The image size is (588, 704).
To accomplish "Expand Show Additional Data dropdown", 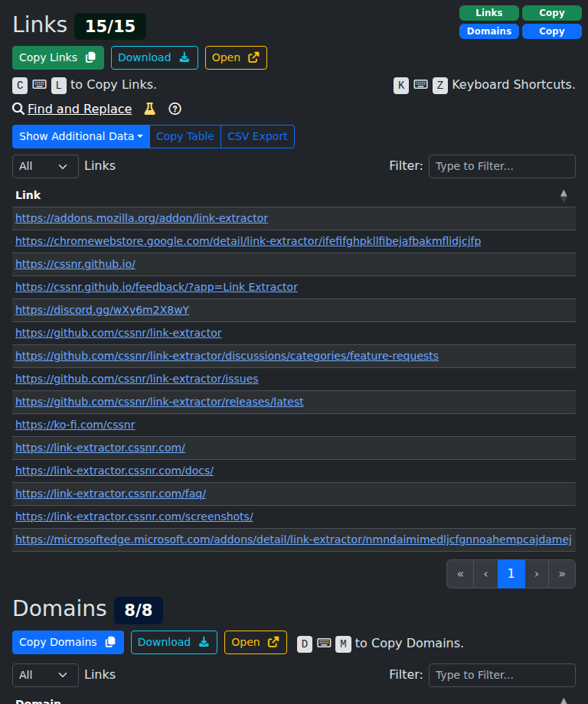I will tap(81, 136).
